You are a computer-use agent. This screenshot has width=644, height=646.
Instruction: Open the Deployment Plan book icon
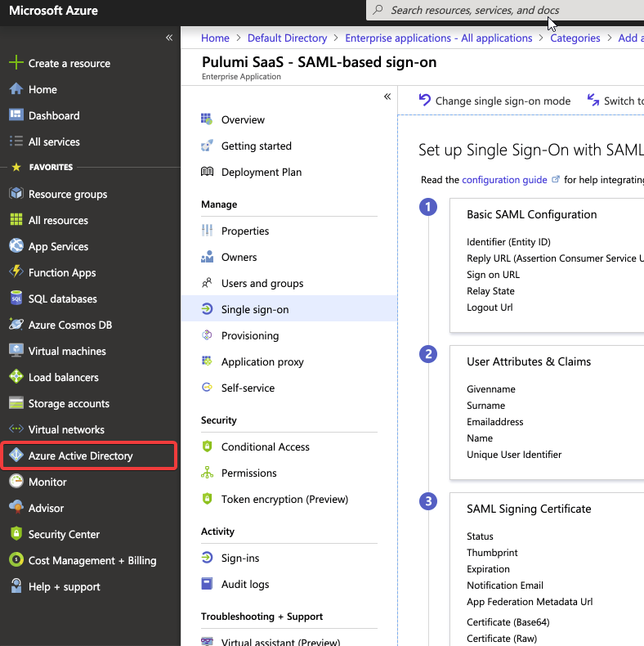click(x=207, y=172)
